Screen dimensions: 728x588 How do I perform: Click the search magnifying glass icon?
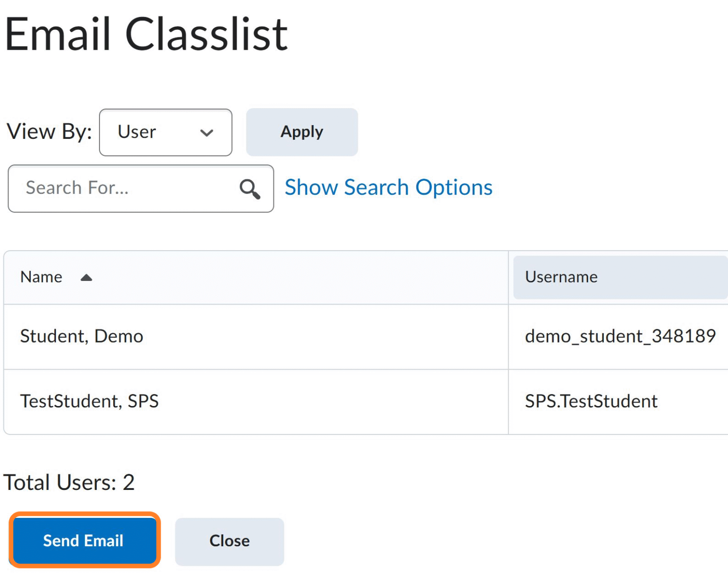click(x=250, y=189)
